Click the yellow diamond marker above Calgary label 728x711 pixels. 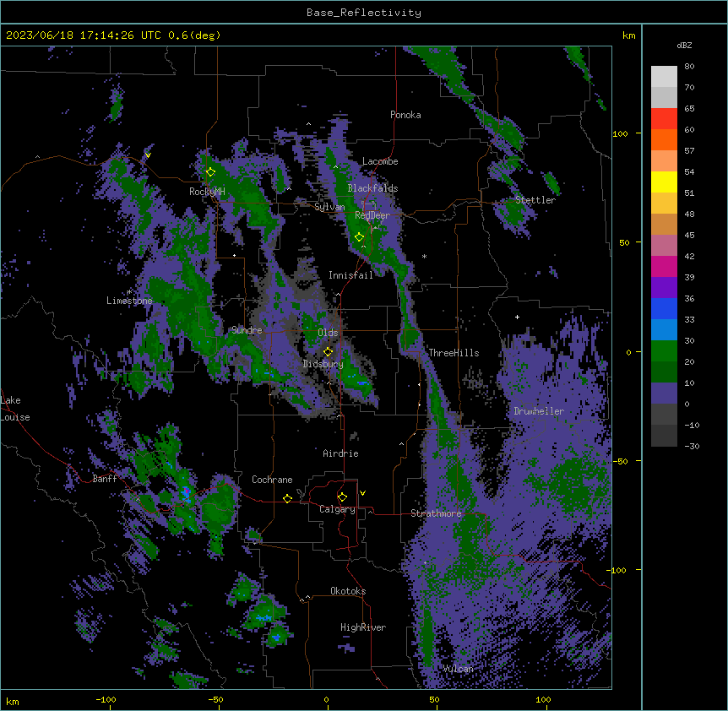pyautogui.click(x=342, y=497)
